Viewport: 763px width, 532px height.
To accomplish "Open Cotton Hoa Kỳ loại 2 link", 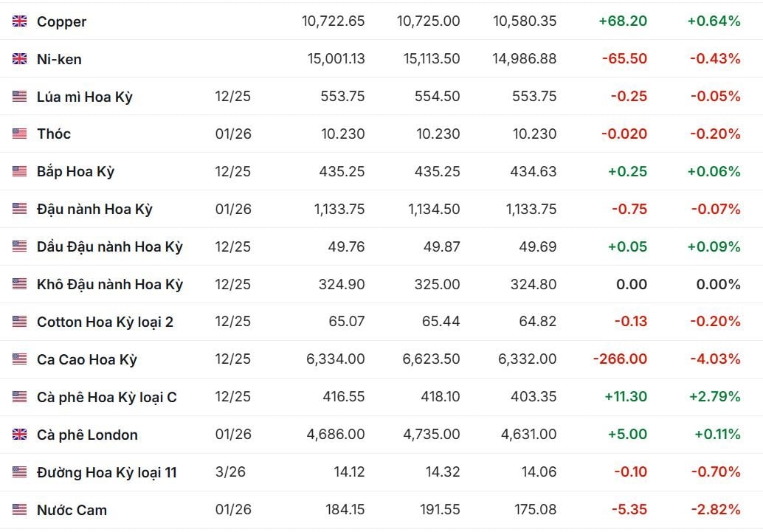I will tap(105, 322).
